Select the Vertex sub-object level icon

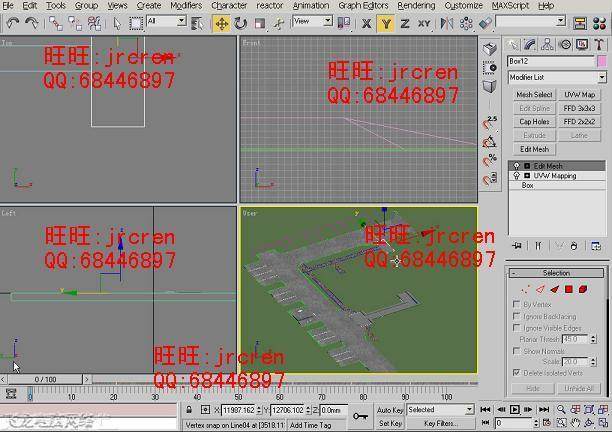pos(525,289)
